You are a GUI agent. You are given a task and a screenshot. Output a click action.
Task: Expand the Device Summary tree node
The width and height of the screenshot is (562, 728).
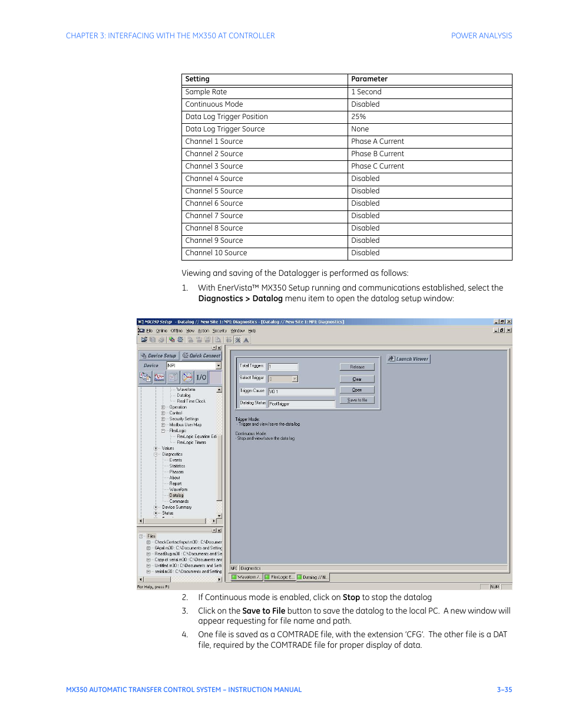click(x=156, y=507)
